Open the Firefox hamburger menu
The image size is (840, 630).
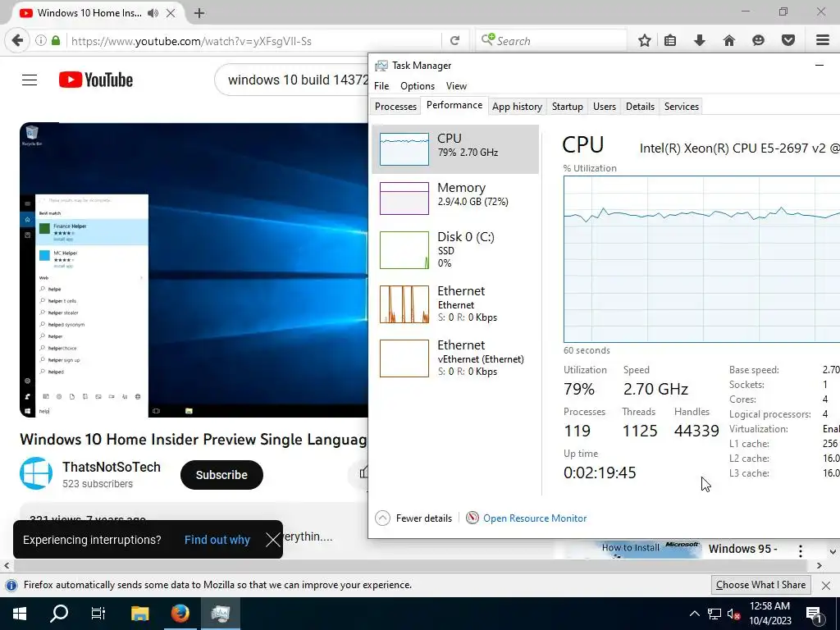823,41
